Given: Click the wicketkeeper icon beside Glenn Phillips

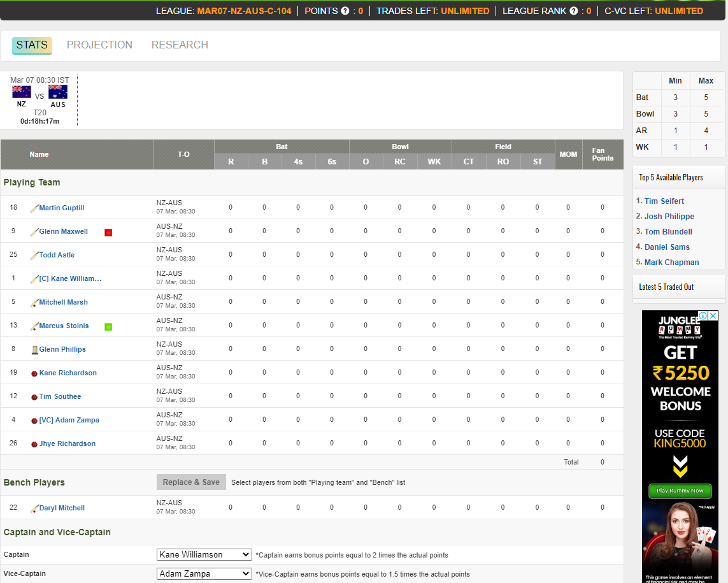Looking at the screenshot, I should coord(35,350).
